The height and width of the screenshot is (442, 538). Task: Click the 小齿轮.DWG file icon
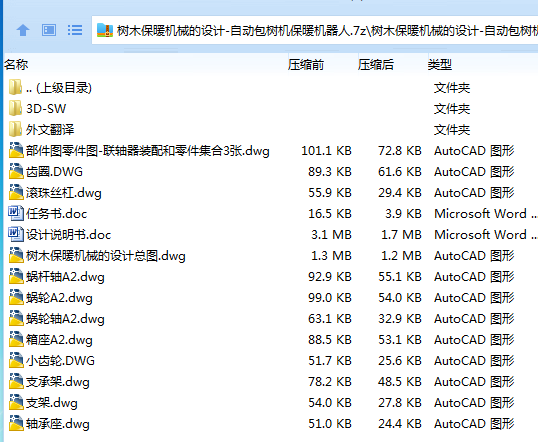pos(16,360)
